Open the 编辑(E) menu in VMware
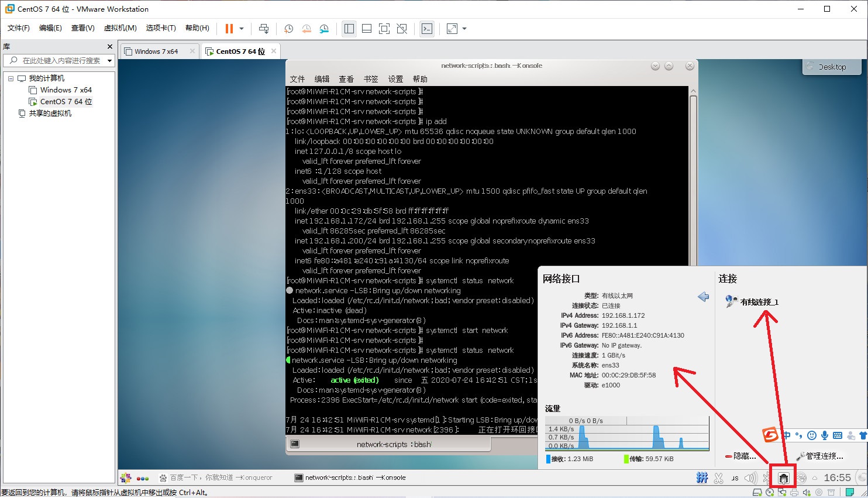The height and width of the screenshot is (498, 868). (50, 28)
